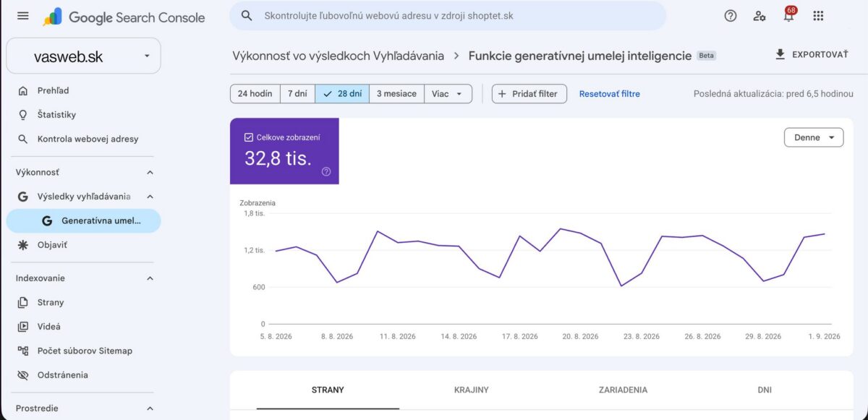The image size is (868, 420).
Task: Collapse the Výkonnosť section
Action: pyautogui.click(x=150, y=173)
